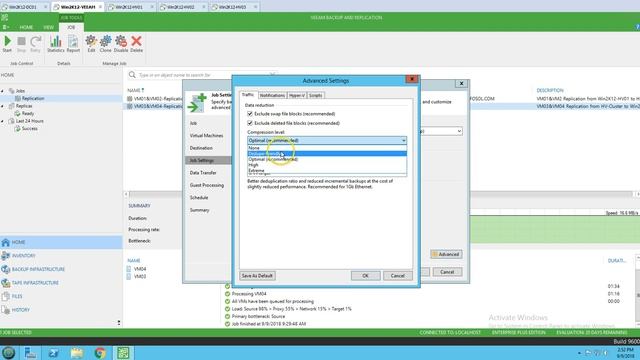Switch to the Scripts tab
640x360 pixels.
coord(315,95)
